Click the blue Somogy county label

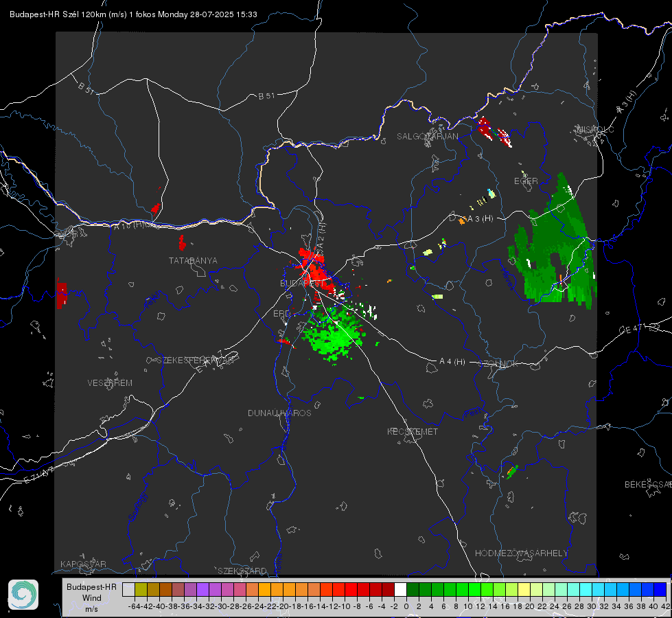138,507
